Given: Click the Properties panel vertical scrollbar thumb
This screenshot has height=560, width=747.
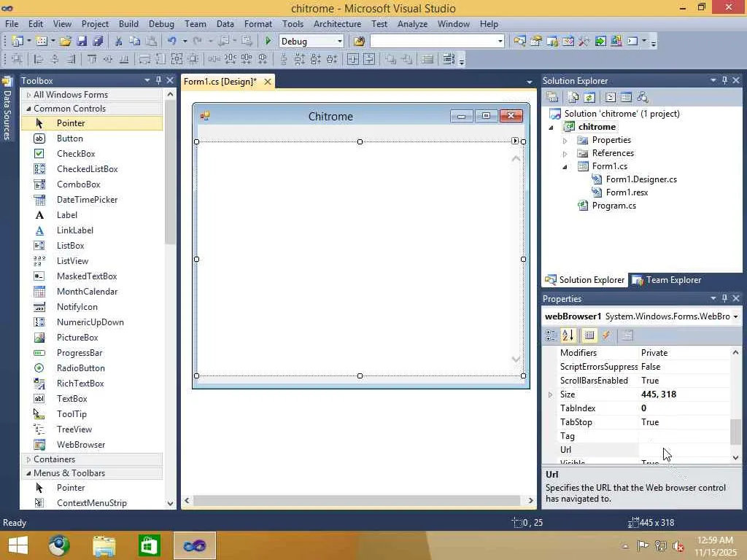Looking at the screenshot, I should point(735,432).
